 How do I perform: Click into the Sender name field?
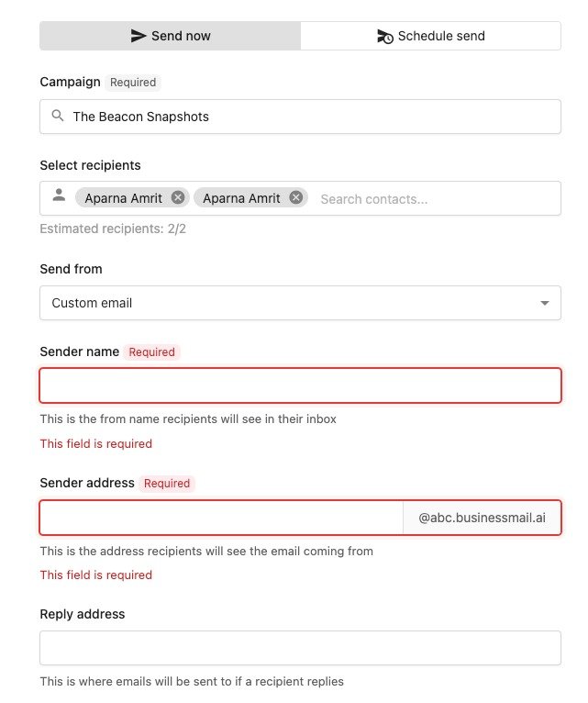[300, 385]
